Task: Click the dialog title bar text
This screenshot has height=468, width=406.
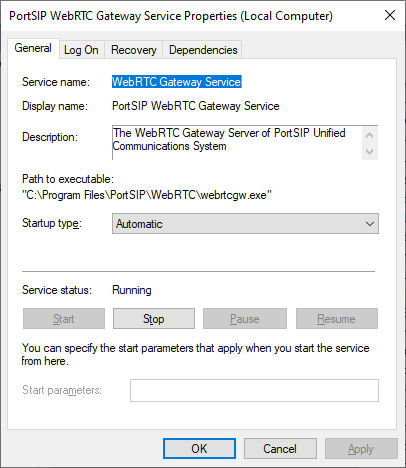Action: [x=171, y=16]
